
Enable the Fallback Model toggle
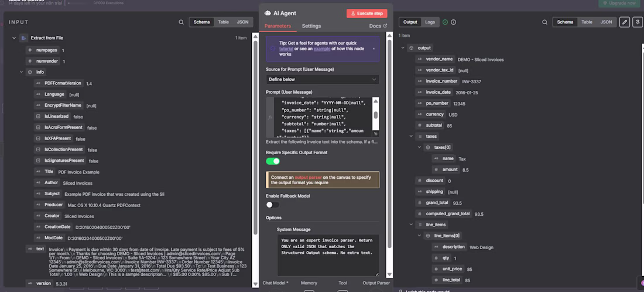273,205
